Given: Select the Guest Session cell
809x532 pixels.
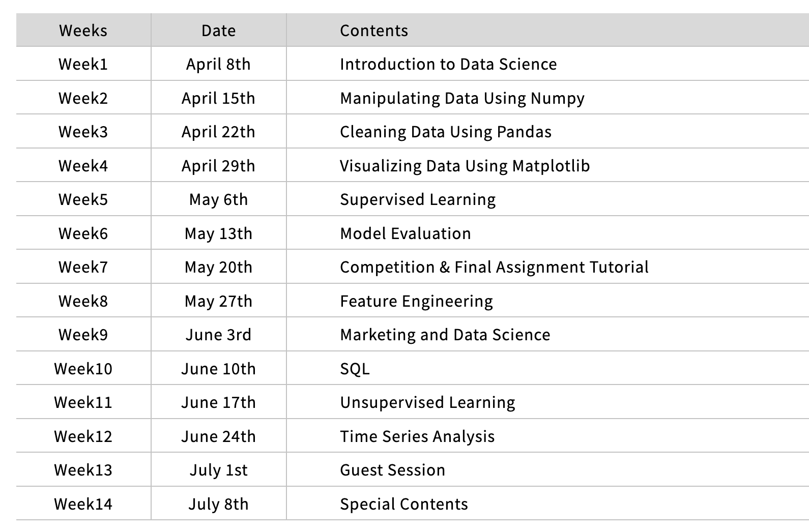Looking at the screenshot, I should [x=393, y=470].
